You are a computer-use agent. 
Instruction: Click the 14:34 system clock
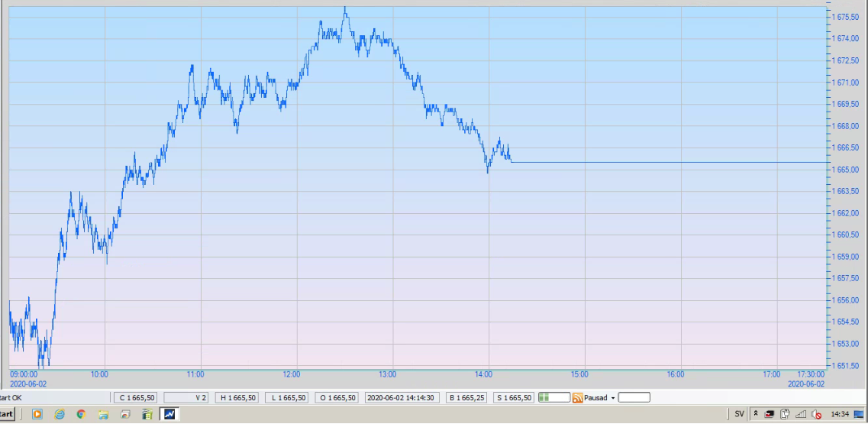click(840, 414)
